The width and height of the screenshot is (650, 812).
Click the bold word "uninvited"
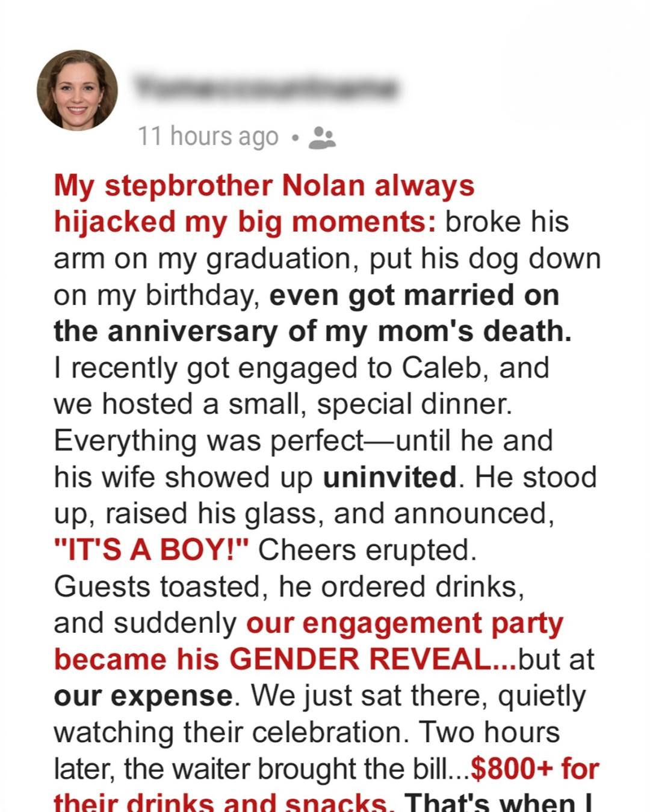tap(389, 478)
